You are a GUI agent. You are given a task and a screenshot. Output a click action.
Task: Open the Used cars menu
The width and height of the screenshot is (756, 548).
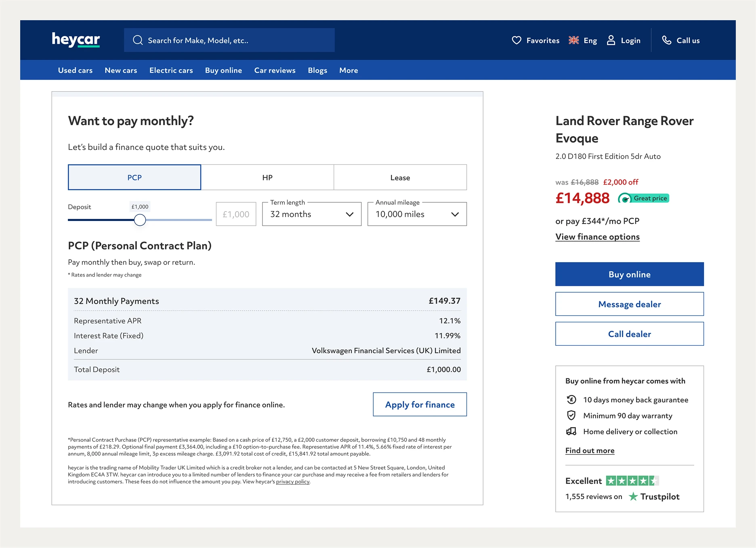[x=75, y=70]
